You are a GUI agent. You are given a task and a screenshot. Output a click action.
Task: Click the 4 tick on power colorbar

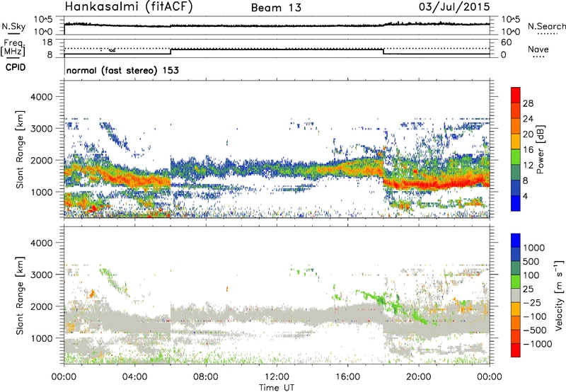click(x=525, y=196)
